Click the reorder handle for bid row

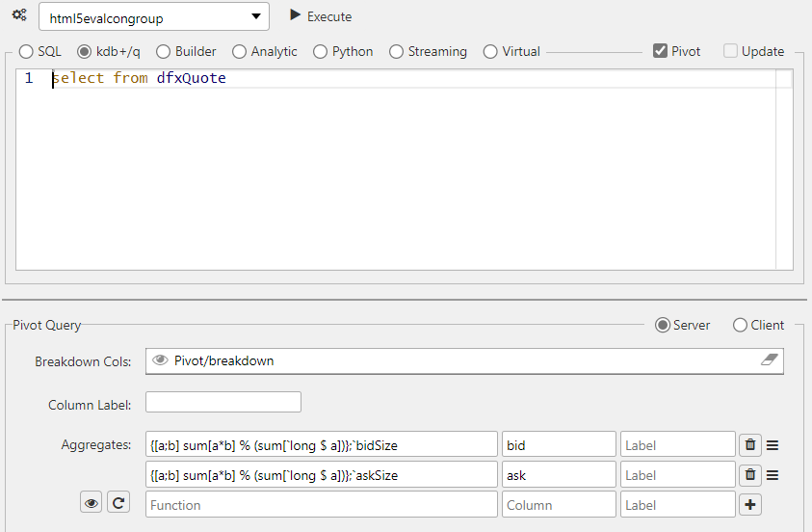tap(772, 445)
